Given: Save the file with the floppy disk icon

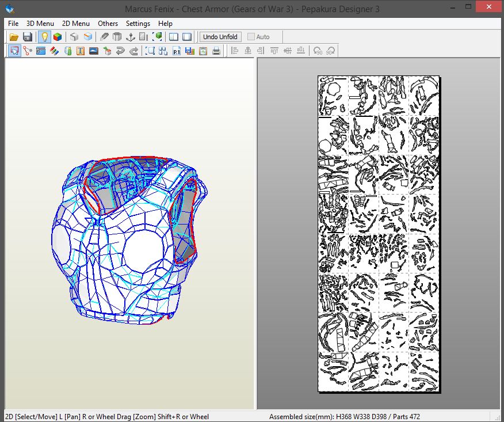Looking at the screenshot, I should pos(28,37).
